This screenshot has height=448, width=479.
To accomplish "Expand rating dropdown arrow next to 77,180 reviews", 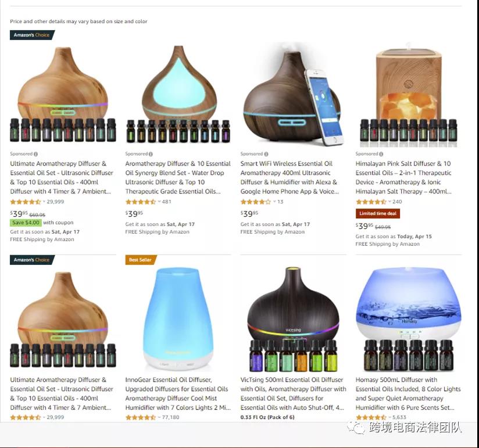I will tap(159, 417).
